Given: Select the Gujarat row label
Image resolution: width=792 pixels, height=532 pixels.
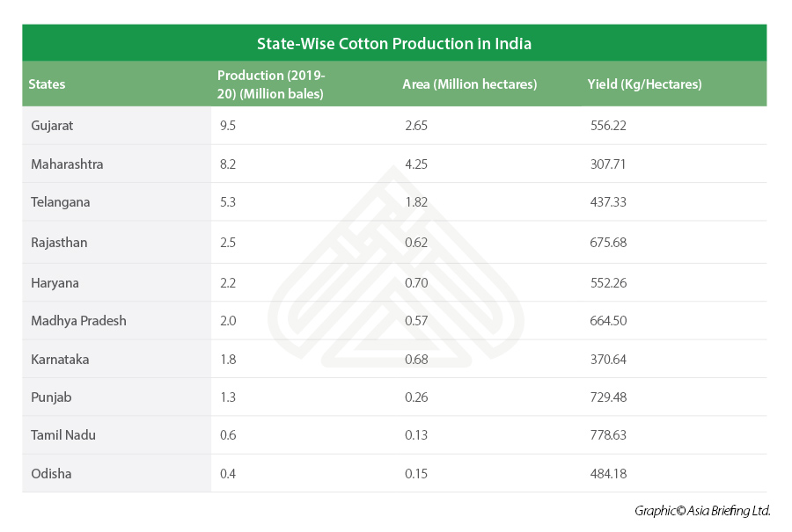Looking at the screenshot, I should tap(52, 125).
